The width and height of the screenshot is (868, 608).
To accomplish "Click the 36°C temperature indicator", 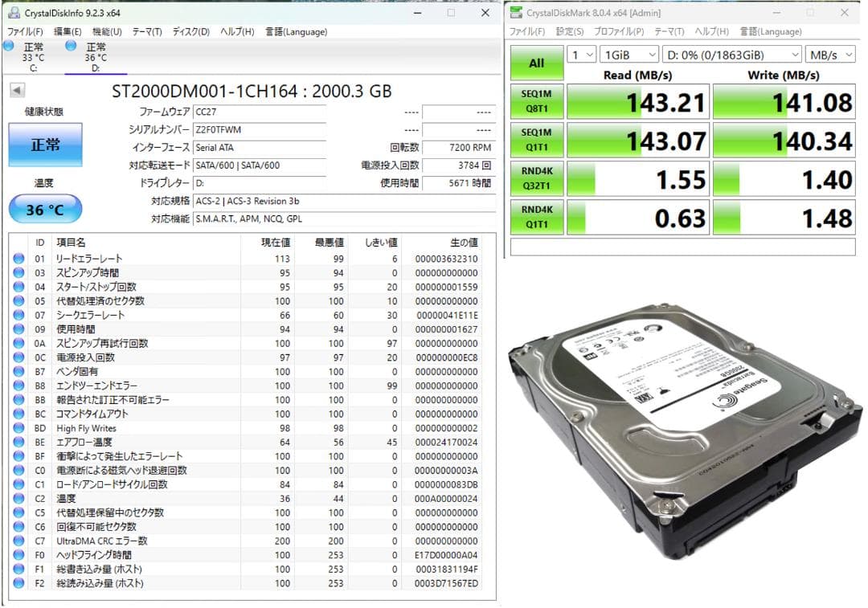I will coord(46,208).
